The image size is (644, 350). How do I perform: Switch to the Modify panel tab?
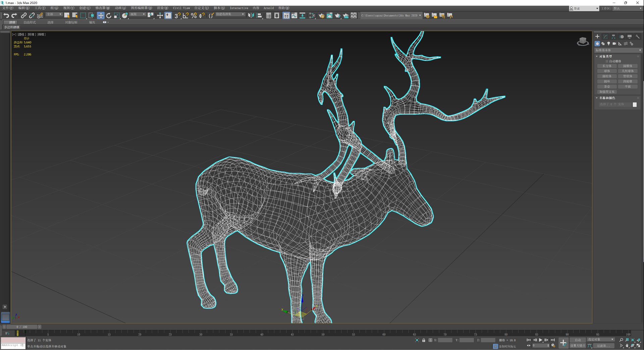(605, 37)
